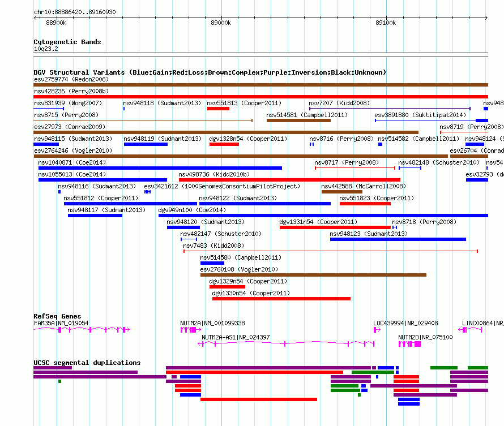The width and height of the screenshot is (504, 426).
Task: Click the Cytogenetic Bands track title
Action: click(x=67, y=42)
